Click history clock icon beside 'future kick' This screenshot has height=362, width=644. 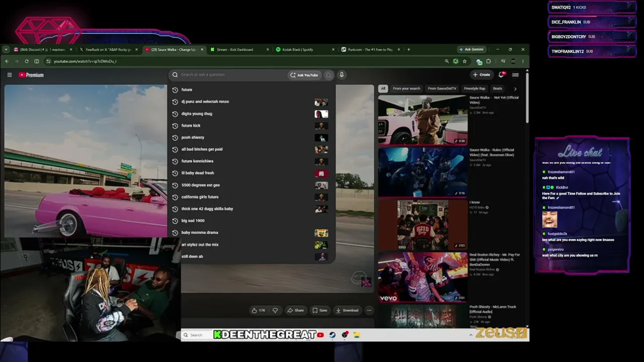click(x=175, y=126)
